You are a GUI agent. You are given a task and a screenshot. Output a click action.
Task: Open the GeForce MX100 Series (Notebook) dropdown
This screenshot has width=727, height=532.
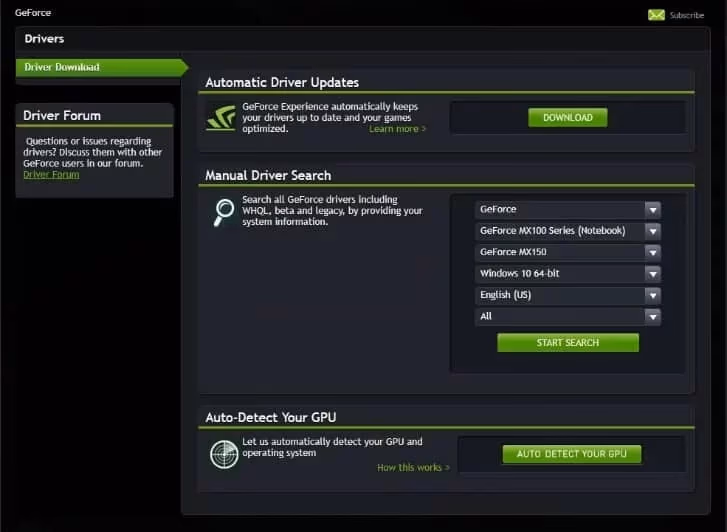coord(568,231)
